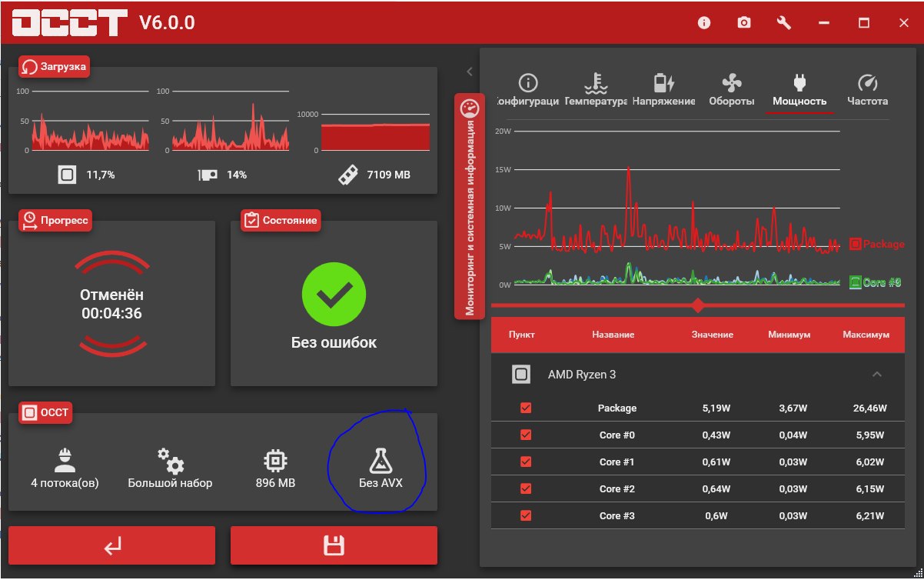Click the GPU usage icon beside 14%

click(208, 175)
